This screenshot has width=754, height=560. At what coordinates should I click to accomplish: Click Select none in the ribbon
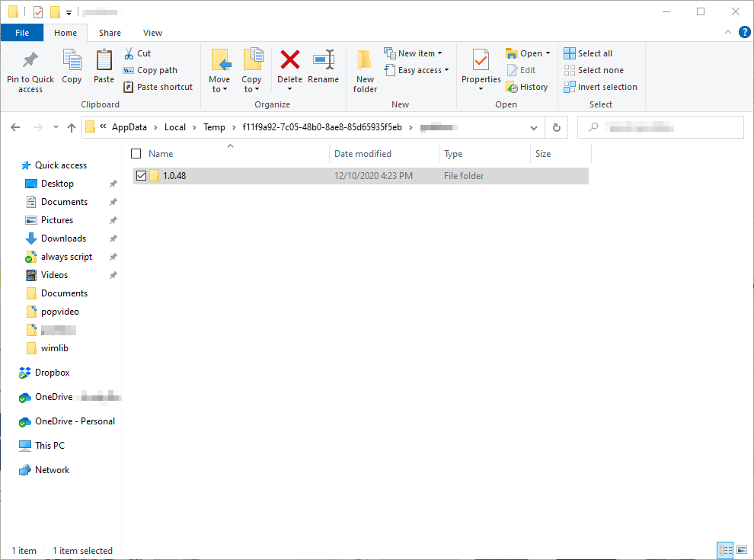594,69
